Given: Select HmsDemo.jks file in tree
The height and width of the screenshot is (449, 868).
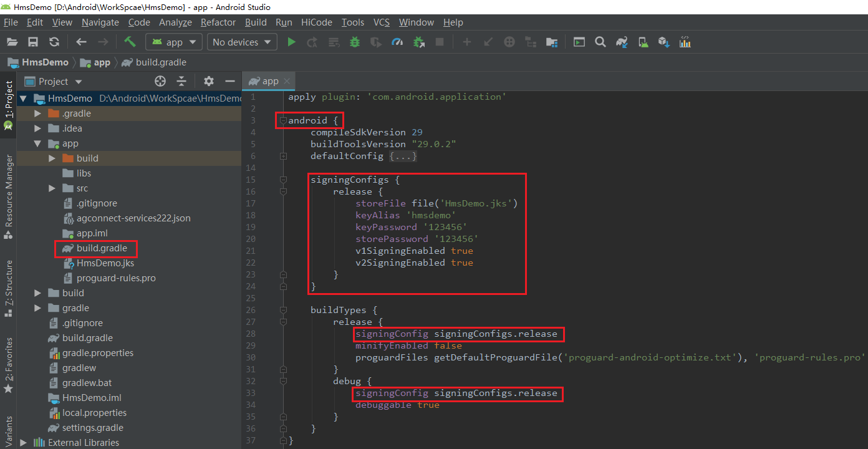Looking at the screenshot, I should tap(105, 263).
